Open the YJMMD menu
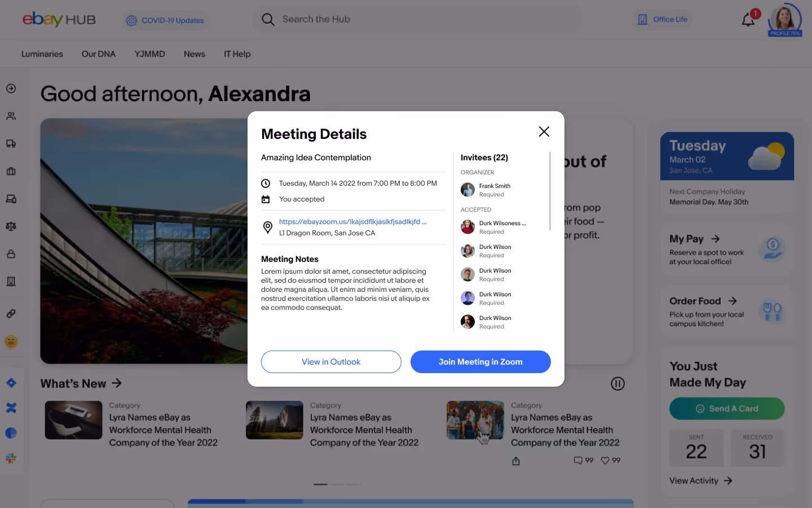This screenshot has width=812, height=508. coord(150,54)
